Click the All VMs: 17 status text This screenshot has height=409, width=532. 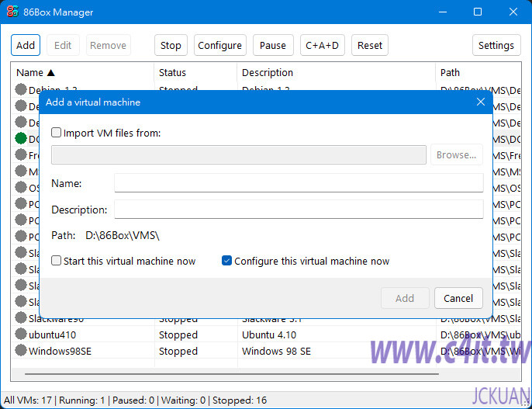(27, 400)
